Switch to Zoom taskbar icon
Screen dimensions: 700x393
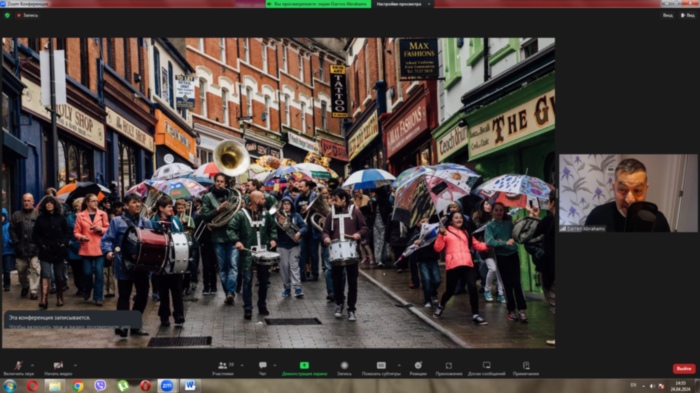click(x=167, y=385)
